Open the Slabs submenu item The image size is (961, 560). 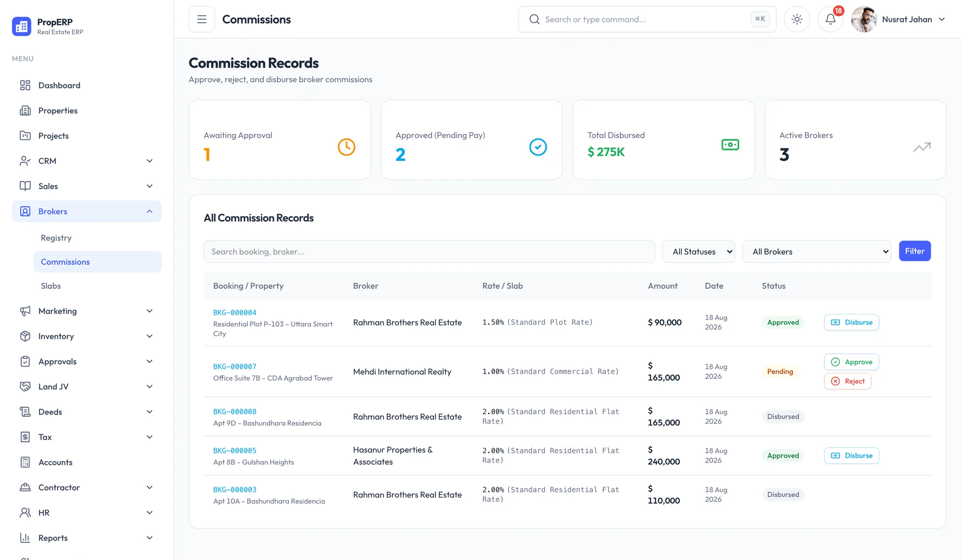tap(98, 286)
